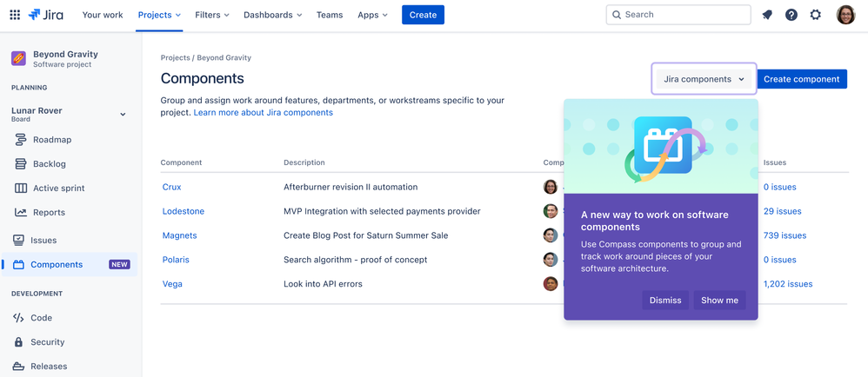The width and height of the screenshot is (868, 377).
Task: Click the Roadmap icon in sidebar
Action: 21,140
